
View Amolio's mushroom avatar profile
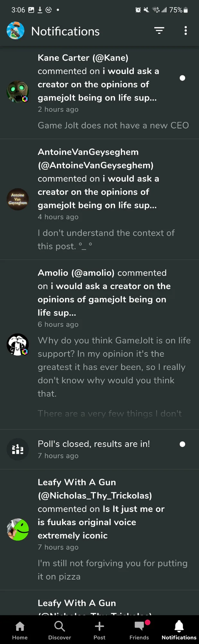[18, 344]
